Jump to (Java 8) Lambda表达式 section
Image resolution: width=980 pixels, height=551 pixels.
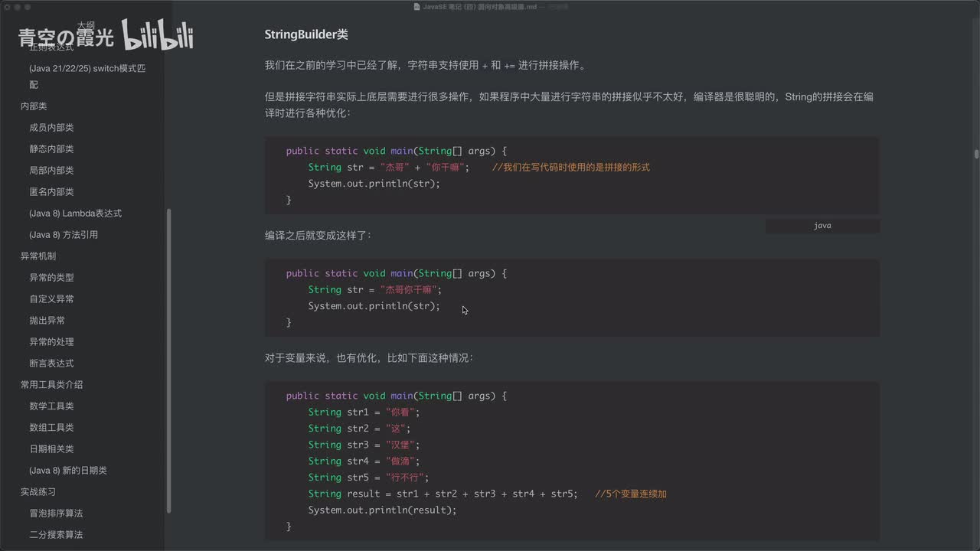[75, 214]
